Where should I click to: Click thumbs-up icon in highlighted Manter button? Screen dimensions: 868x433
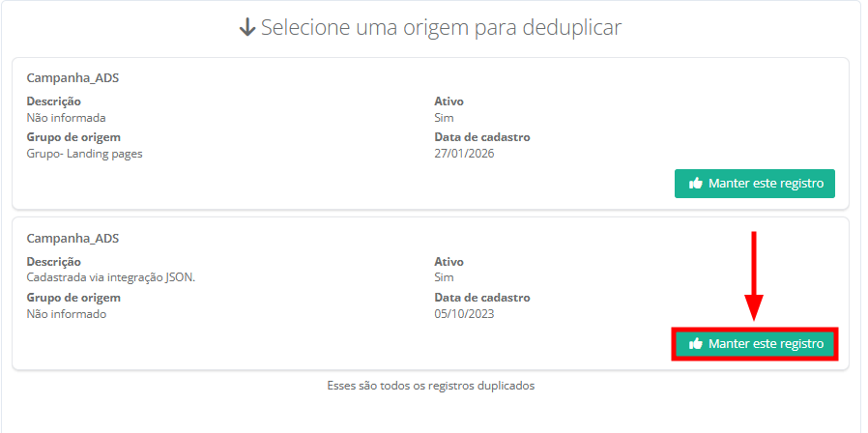(696, 343)
